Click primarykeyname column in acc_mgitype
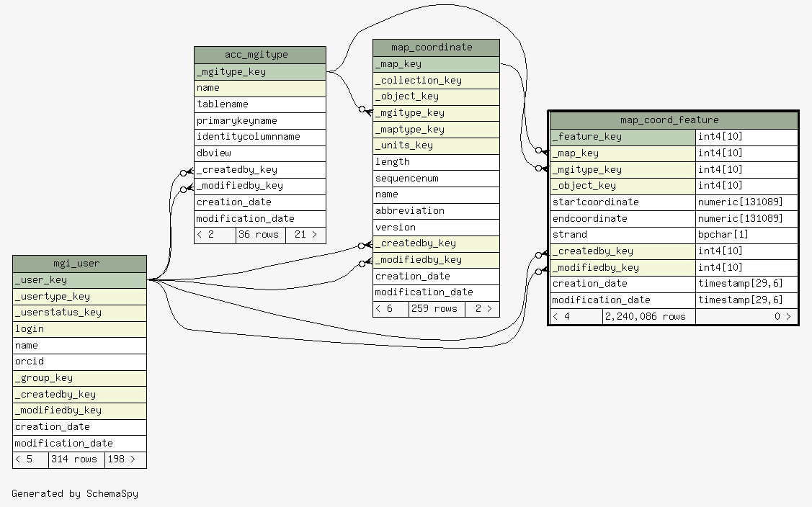The height and width of the screenshot is (507, 812). pos(260,121)
